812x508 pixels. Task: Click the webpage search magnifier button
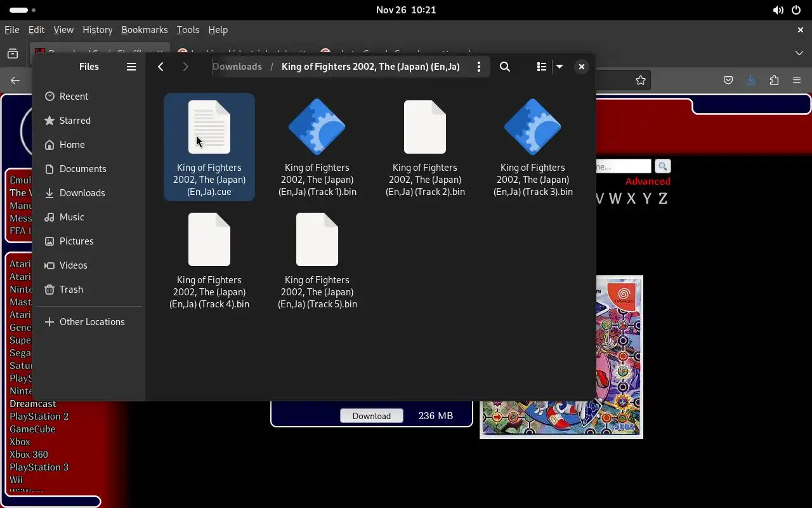click(x=663, y=166)
